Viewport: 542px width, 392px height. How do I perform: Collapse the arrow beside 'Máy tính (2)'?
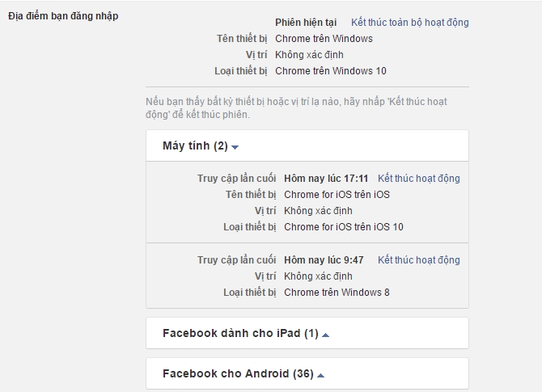pyautogui.click(x=235, y=147)
